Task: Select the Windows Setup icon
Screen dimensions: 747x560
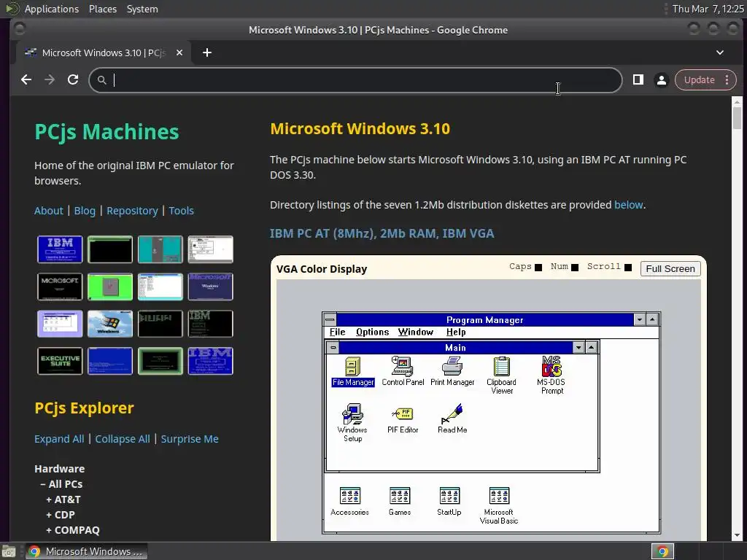Action: [352, 423]
